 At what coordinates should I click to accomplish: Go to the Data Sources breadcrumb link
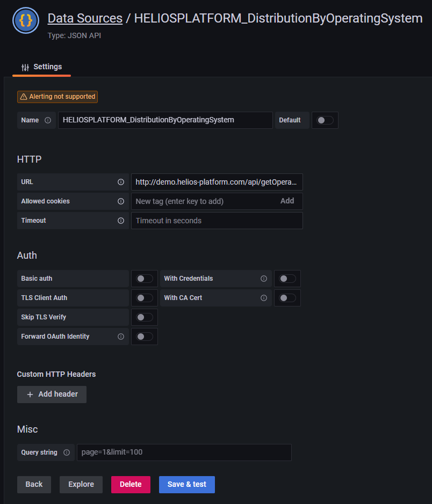[x=85, y=18]
